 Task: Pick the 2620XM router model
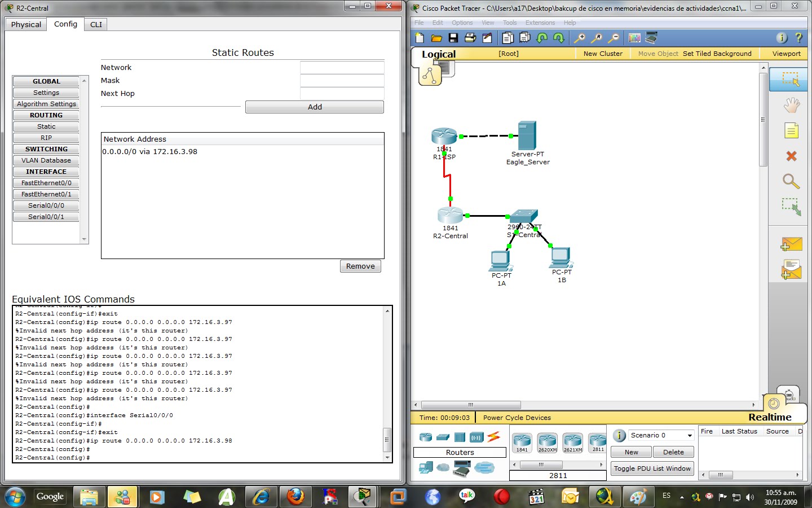[x=547, y=443]
